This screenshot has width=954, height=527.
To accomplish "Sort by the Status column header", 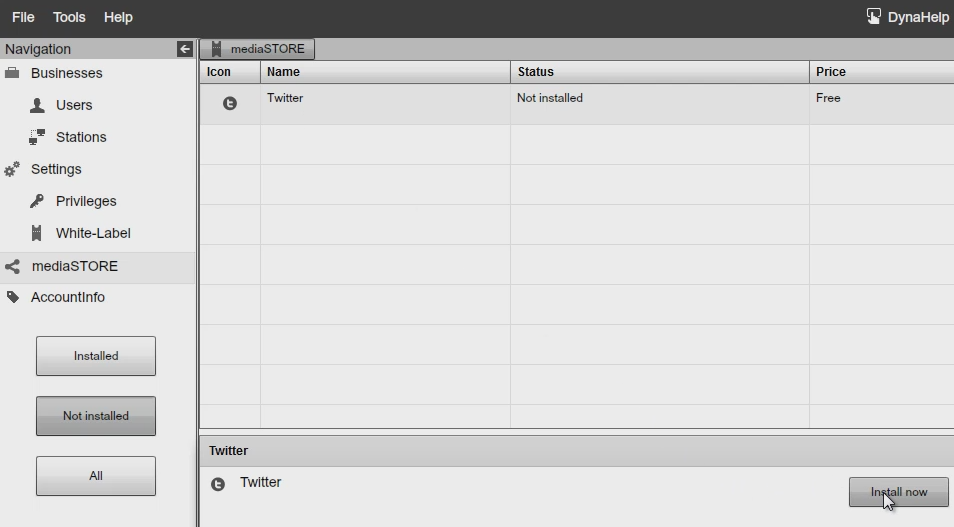I will (535, 72).
